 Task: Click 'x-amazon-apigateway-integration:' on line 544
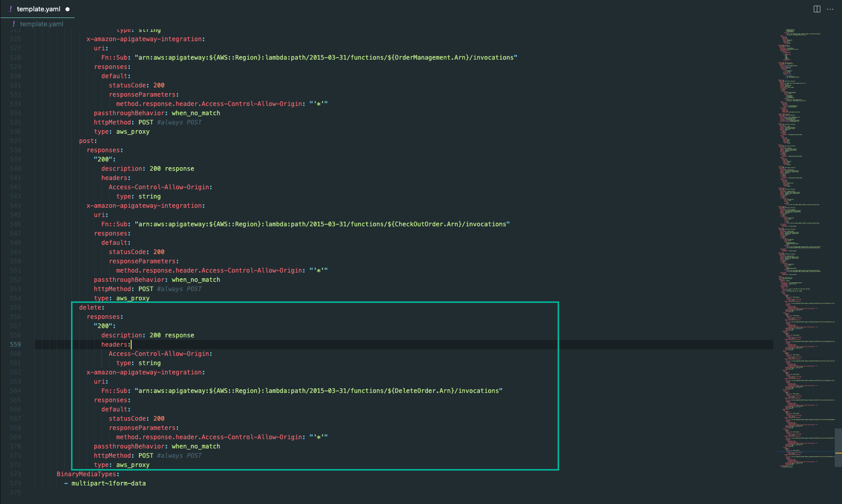pos(146,206)
